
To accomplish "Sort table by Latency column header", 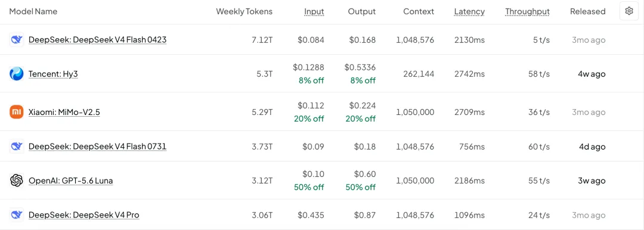I will [469, 12].
